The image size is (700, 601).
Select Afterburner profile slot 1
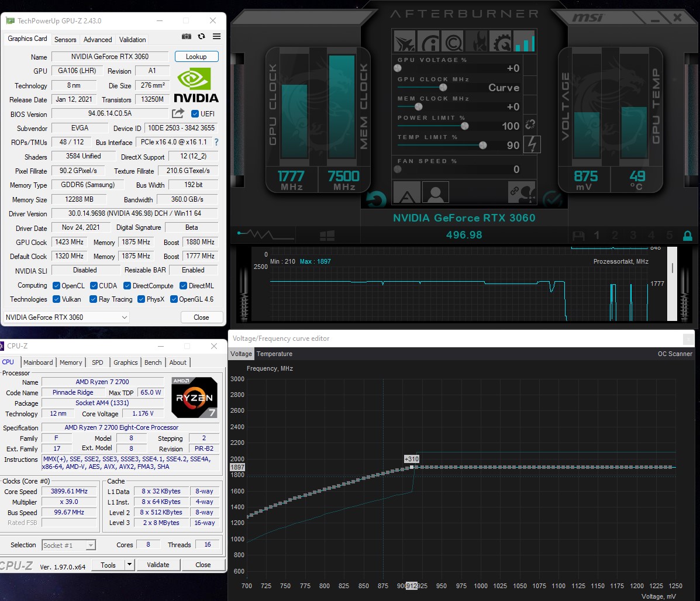point(596,235)
